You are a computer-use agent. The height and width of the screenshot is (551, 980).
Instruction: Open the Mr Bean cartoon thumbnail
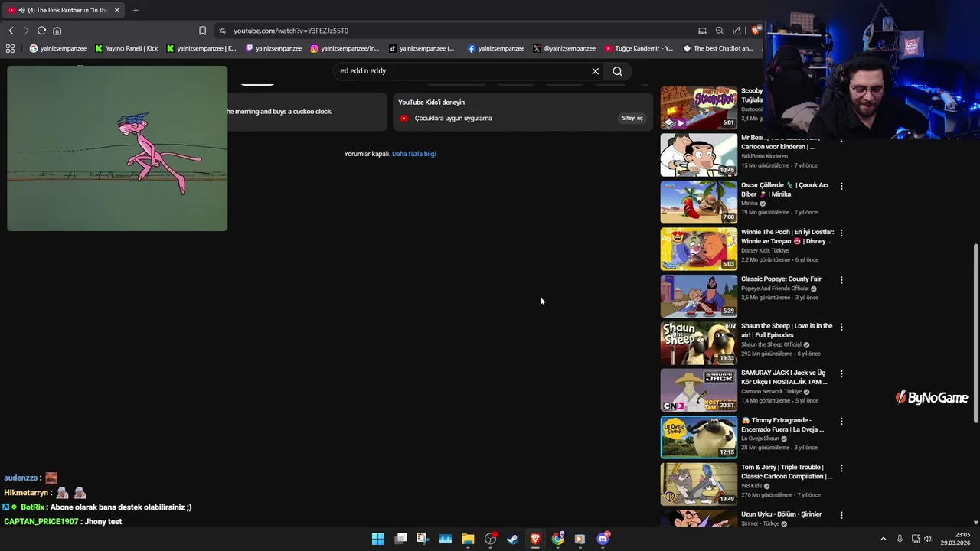click(699, 155)
